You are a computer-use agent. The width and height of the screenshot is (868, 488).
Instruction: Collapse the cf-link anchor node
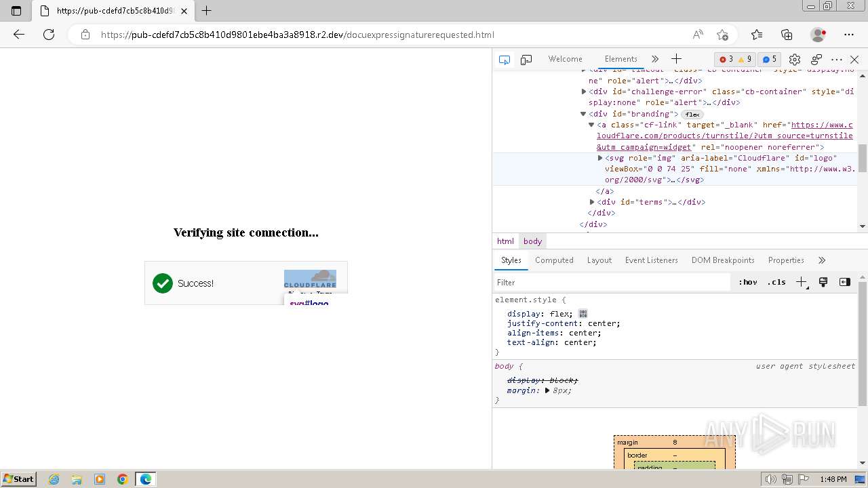591,125
